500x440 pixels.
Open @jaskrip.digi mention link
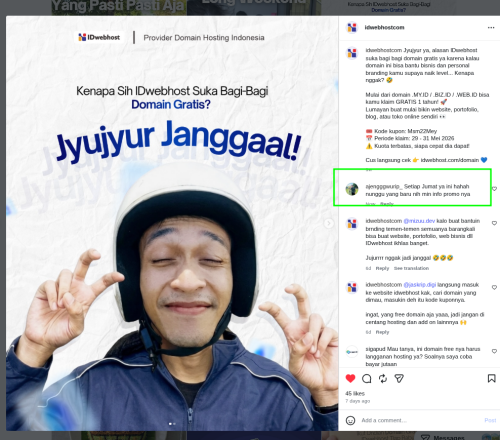pyautogui.click(x=420, y=285)
